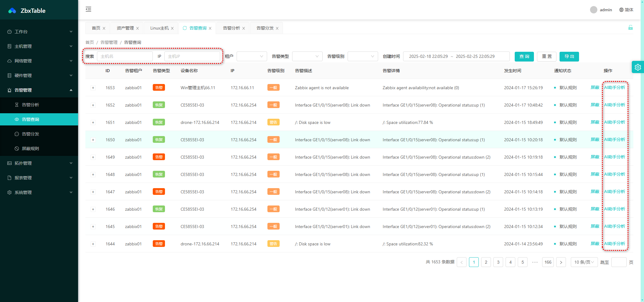644x302 pixels.
Task: Click 屏蔽 for alert 1653
Action: click(595, 88)
